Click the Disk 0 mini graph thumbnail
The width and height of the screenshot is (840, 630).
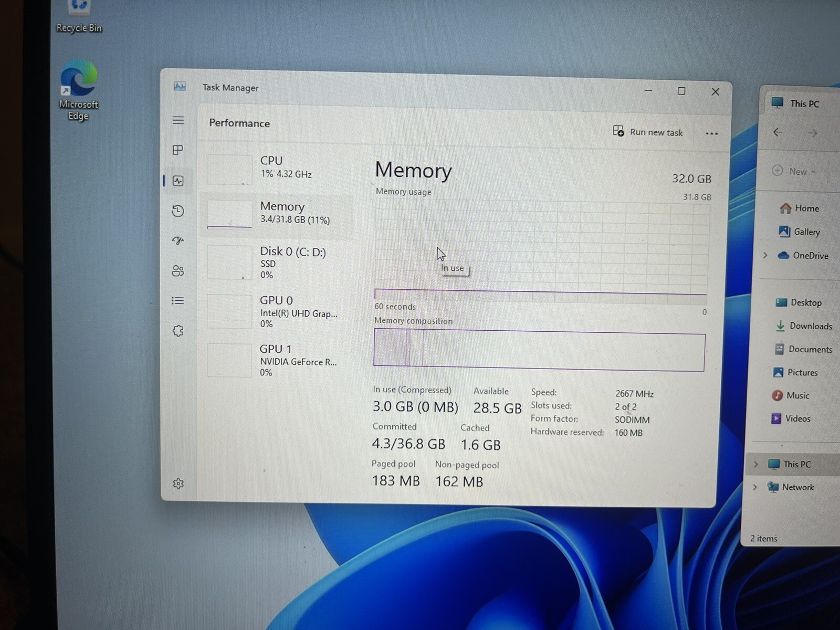(x=229, y=262)
